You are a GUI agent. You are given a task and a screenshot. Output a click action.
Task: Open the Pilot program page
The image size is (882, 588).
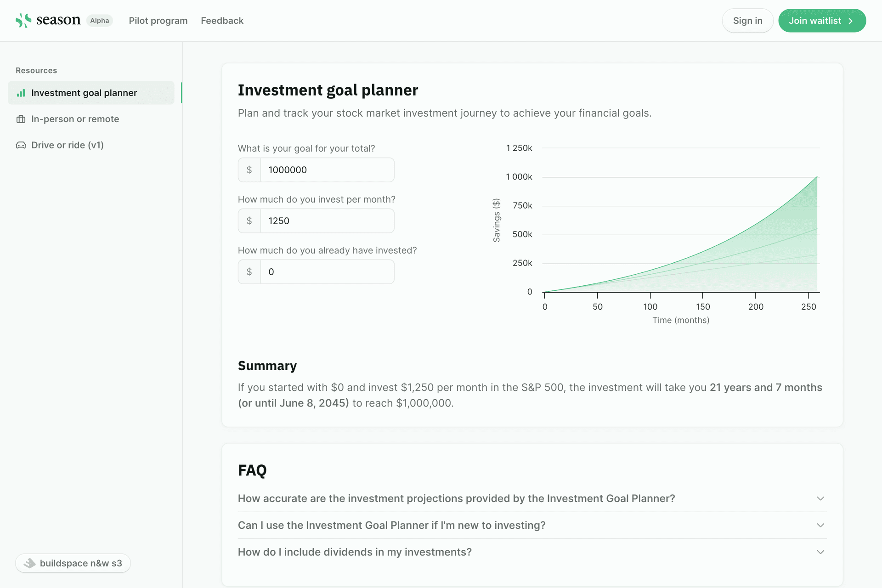point(158,21)
